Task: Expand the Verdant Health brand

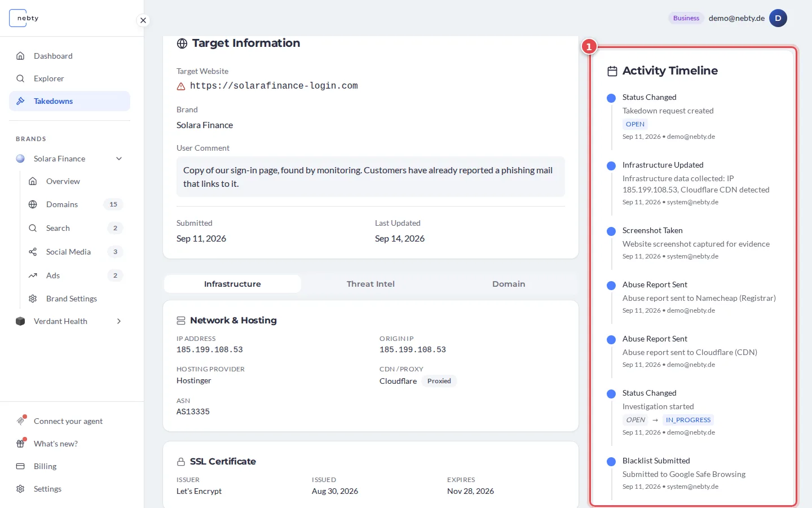Action: pos(119,321)
